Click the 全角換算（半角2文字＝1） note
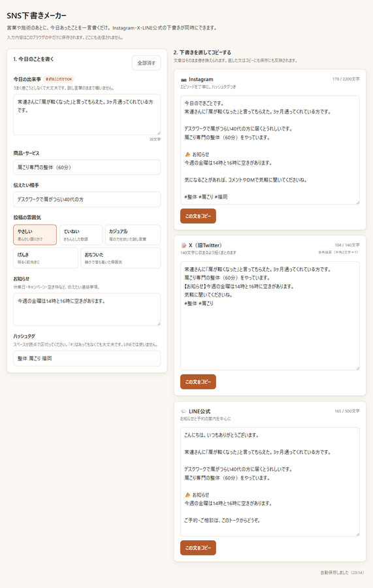Viewport: 373px width, 588px height. pos(338,252)
